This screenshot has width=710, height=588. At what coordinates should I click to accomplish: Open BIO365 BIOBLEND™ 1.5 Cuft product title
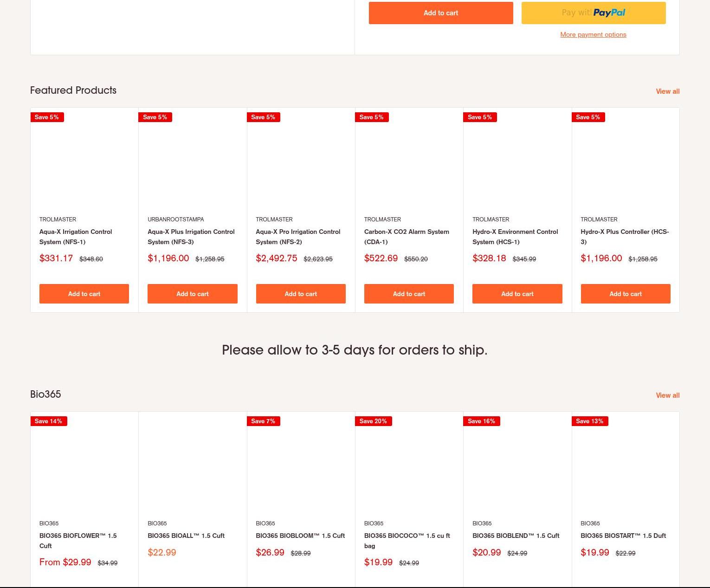click(x=516, y=536)
